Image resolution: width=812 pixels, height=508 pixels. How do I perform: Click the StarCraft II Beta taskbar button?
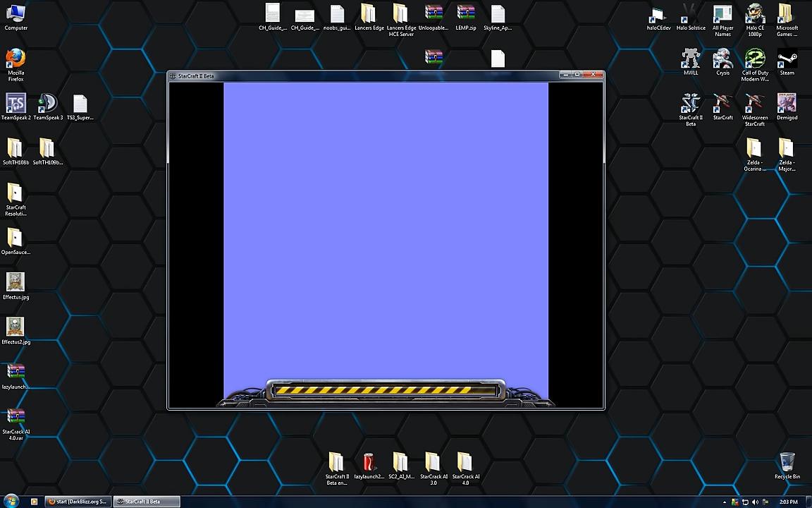(147, 502)
